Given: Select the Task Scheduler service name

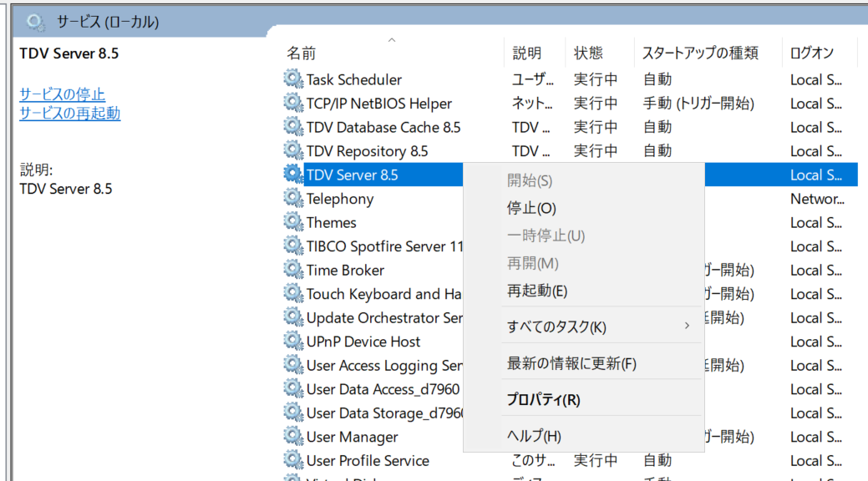Looking at the screenshot, I should pos(353,79).
